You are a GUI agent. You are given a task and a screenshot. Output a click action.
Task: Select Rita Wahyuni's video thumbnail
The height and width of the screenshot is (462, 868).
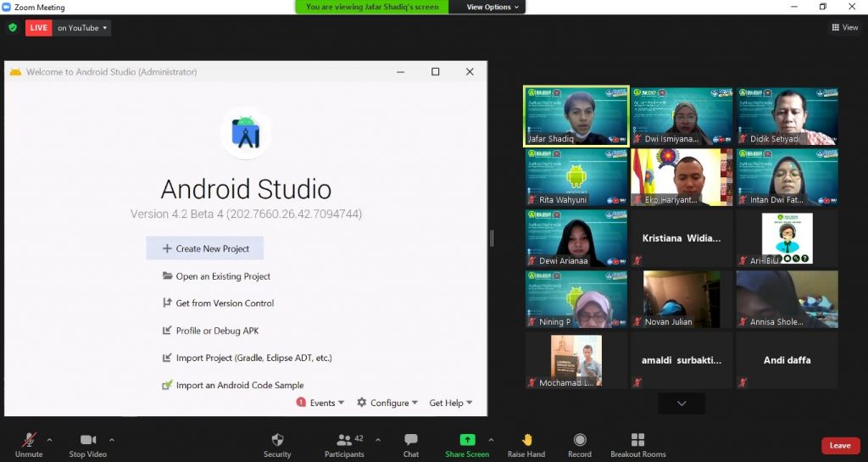coord(576,177)
